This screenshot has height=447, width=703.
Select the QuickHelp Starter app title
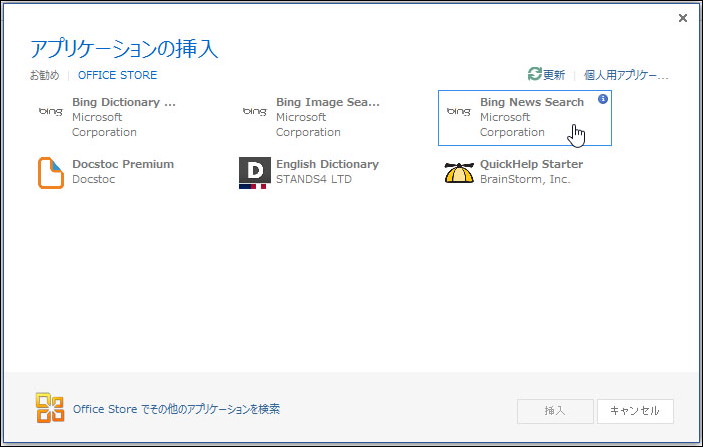[x=531, y=164]
